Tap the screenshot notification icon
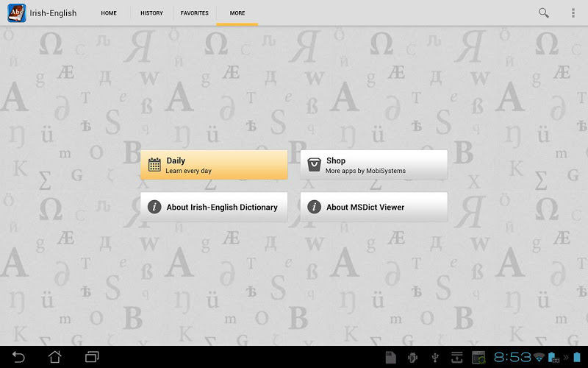The image size is (588, 368). tap(478, 358)
